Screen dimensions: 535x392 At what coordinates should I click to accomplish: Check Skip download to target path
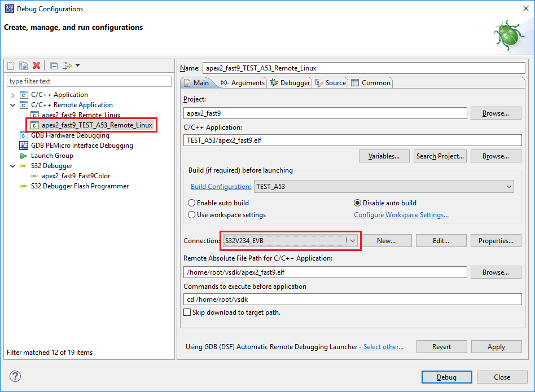point(187,312)
